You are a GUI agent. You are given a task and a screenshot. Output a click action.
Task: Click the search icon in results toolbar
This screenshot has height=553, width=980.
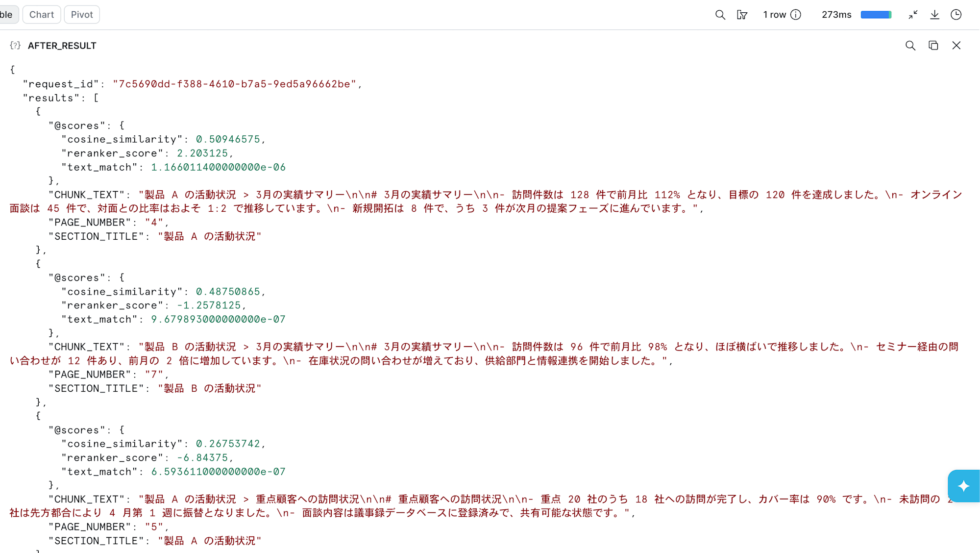click(x=720, y=15)
